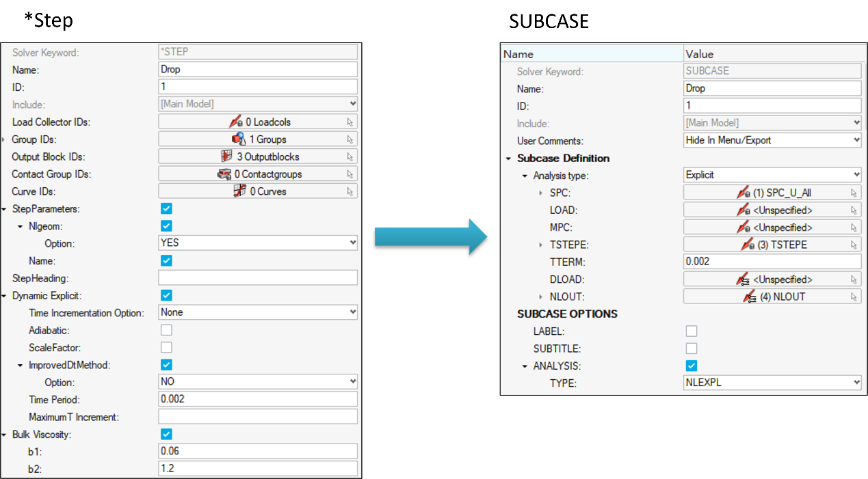868x479 pixels.
Task: Uncheck the Dynamic Explicit checkbox
Action: 166,295
